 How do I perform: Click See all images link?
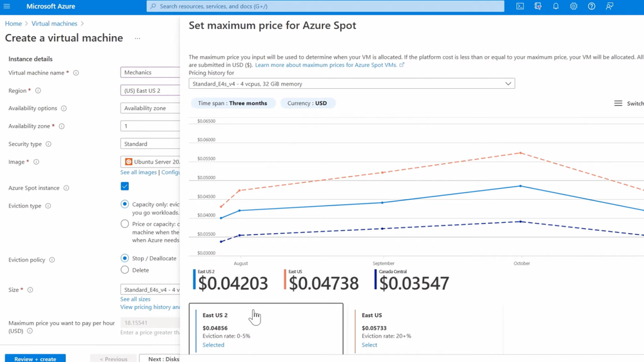tap(139, 173)
